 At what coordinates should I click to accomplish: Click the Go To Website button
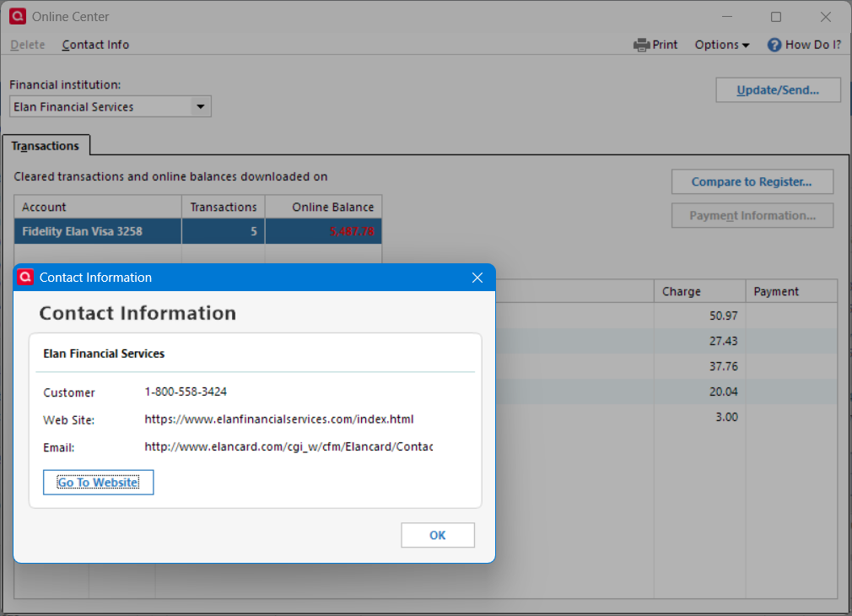(x=99, y=483)
